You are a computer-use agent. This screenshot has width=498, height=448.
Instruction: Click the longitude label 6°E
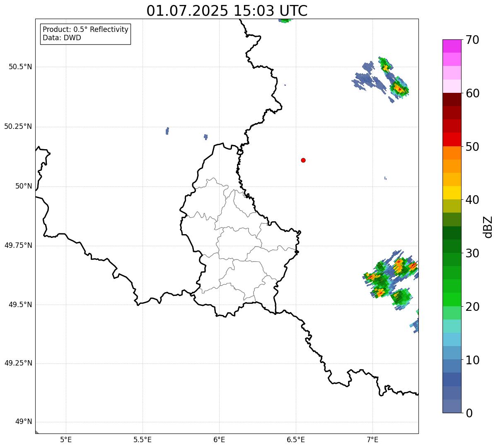[219, 440]
